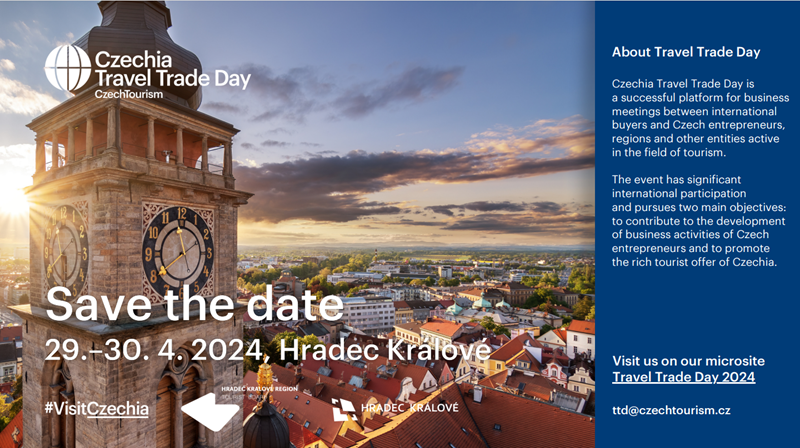Click the front clock face on the tower

(x=178, y=252)
